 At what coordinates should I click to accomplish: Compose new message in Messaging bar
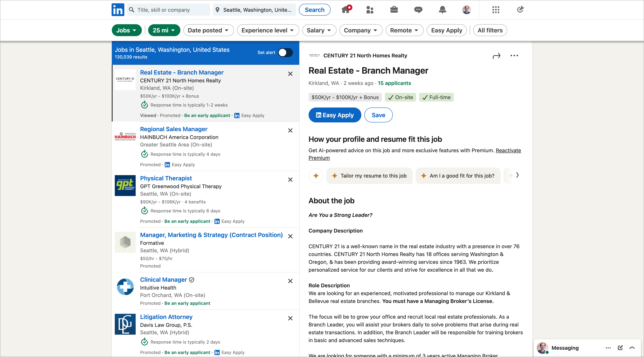tap(620, 347)
